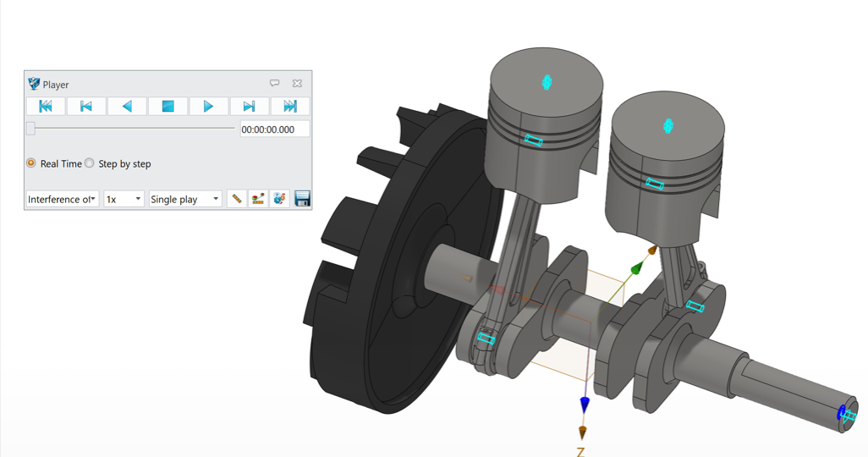Jump to the first frame of animation
This screenshot has width=868, height=457.
pyautogui.click(x=46, y=106)
